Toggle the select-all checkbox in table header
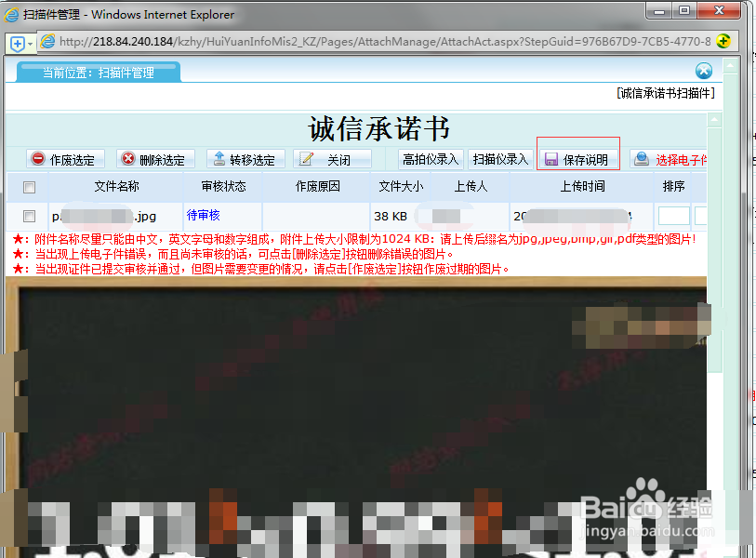 click(x=30, y=187)
